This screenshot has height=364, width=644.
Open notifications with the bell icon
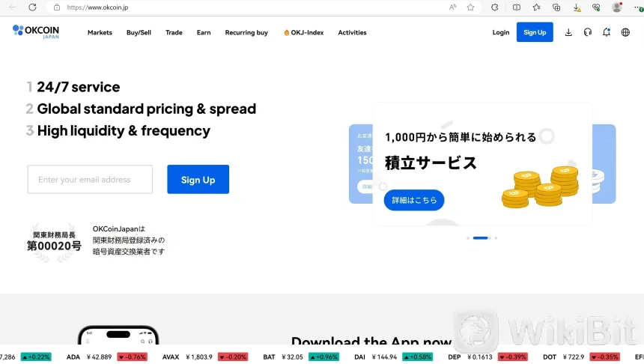607,32
